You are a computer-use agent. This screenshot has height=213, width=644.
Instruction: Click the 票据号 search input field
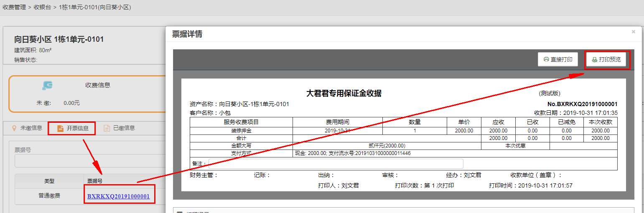click(90, 161)
